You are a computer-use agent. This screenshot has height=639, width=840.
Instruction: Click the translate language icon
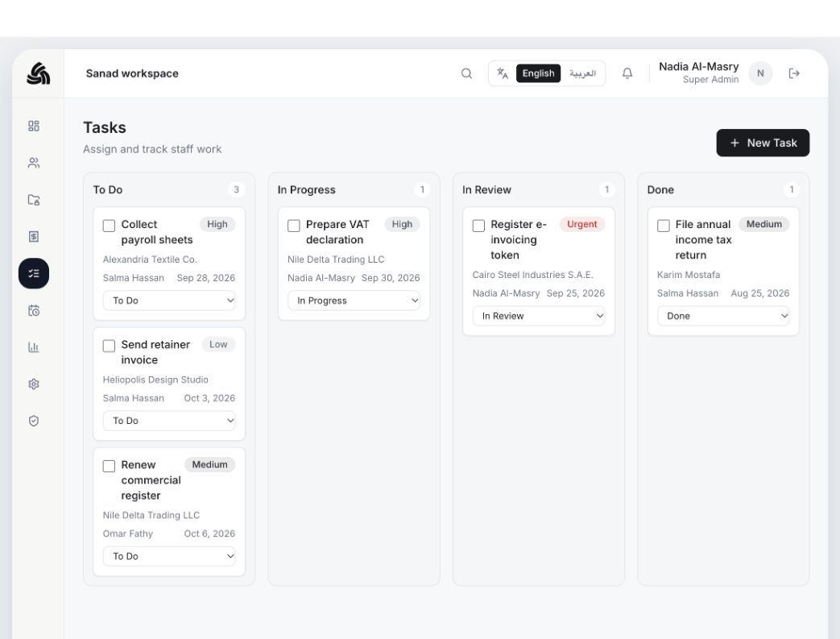(503, 73)
